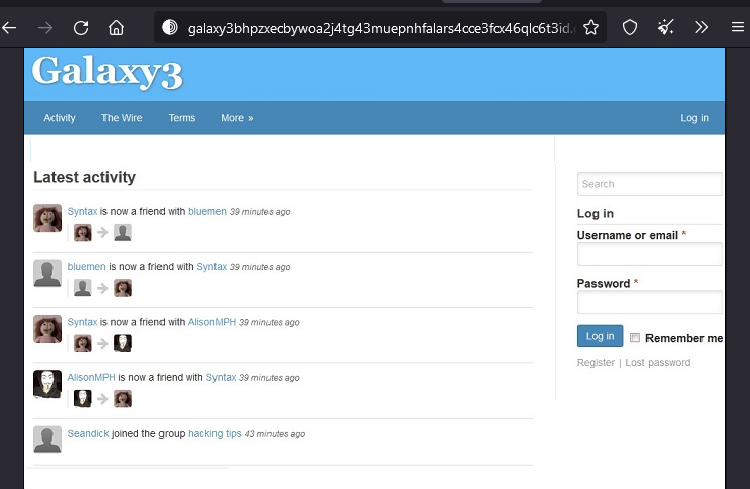Image resolution: width=750 pixels, height=489 pixels.
Task: Open bluemen link starting the second activity
Action: click(87, 267)
